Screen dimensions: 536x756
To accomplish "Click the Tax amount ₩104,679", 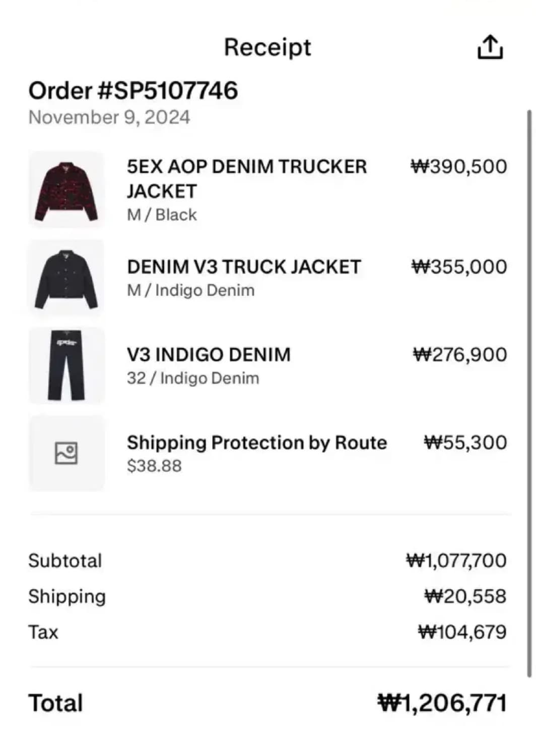I will [462, 632].
